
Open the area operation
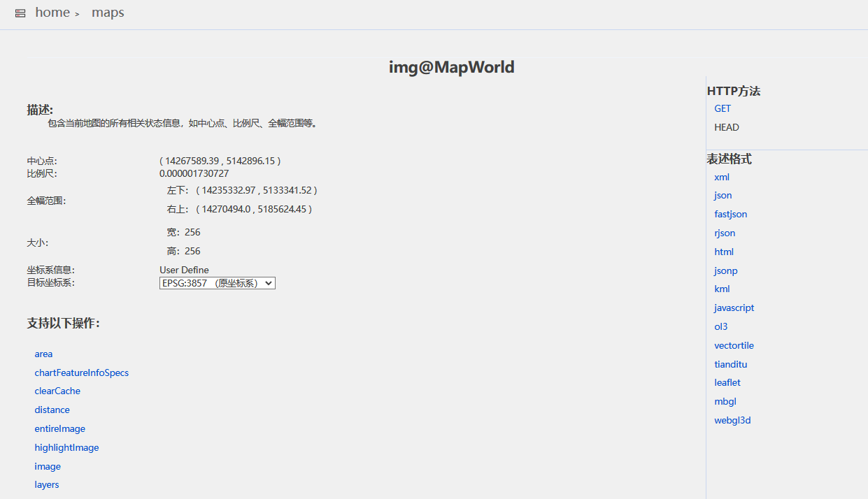[43, 354]
